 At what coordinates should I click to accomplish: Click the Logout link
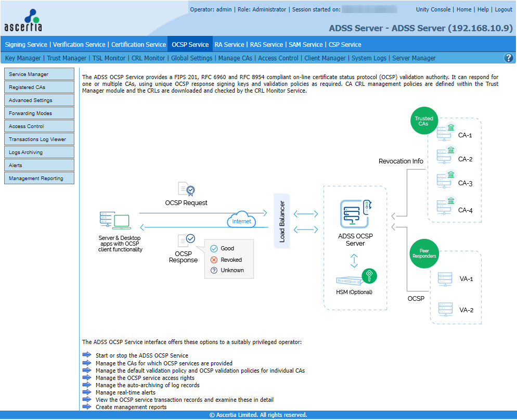503,9
